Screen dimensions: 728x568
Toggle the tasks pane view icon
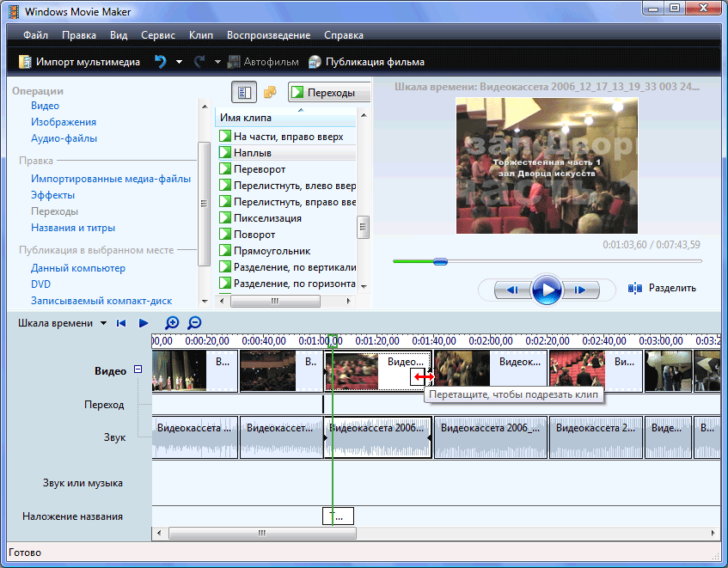click(x=244, y=92)
